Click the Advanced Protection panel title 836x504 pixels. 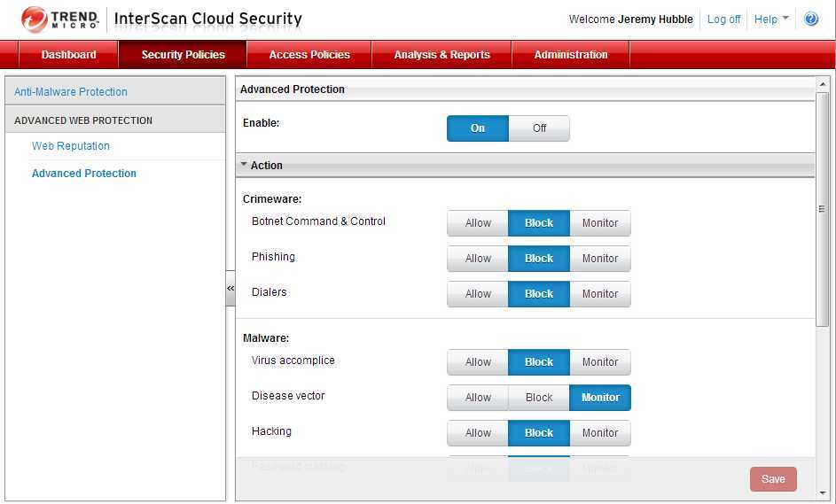coord(293,89)
